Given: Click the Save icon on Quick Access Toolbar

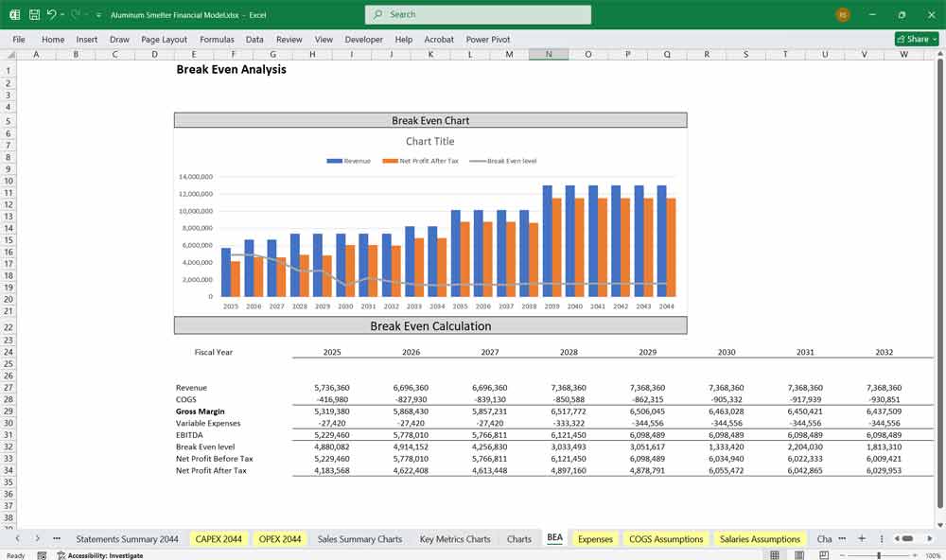Looking at the screenshot, I should point(33,14).
